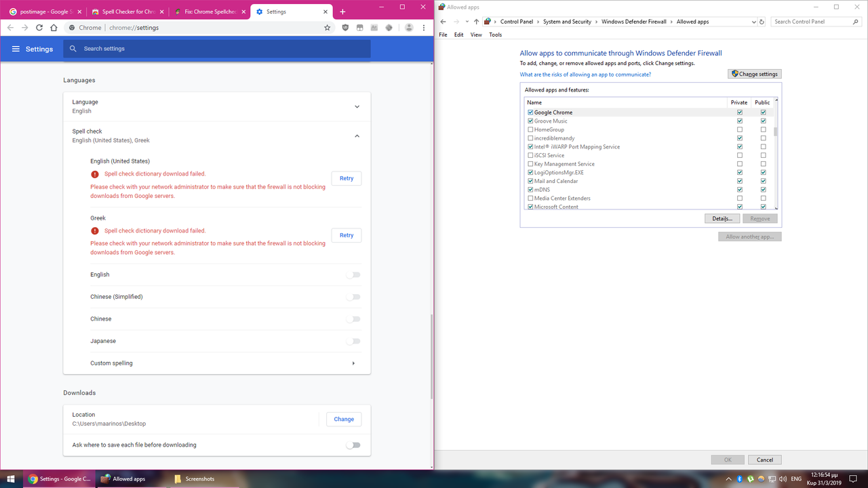Click the Details button
This screenshot has height=488, width=868.
(x=722, y=218)
